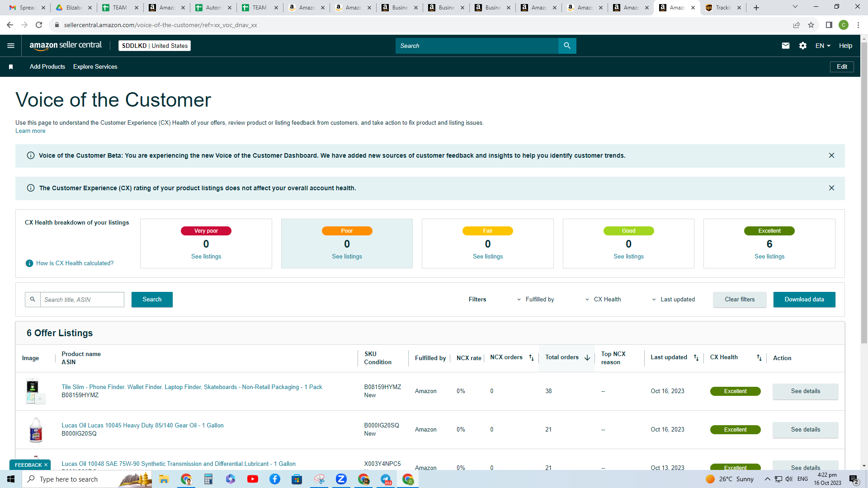Open Telegram icon in taskbar

coord(386,479)
